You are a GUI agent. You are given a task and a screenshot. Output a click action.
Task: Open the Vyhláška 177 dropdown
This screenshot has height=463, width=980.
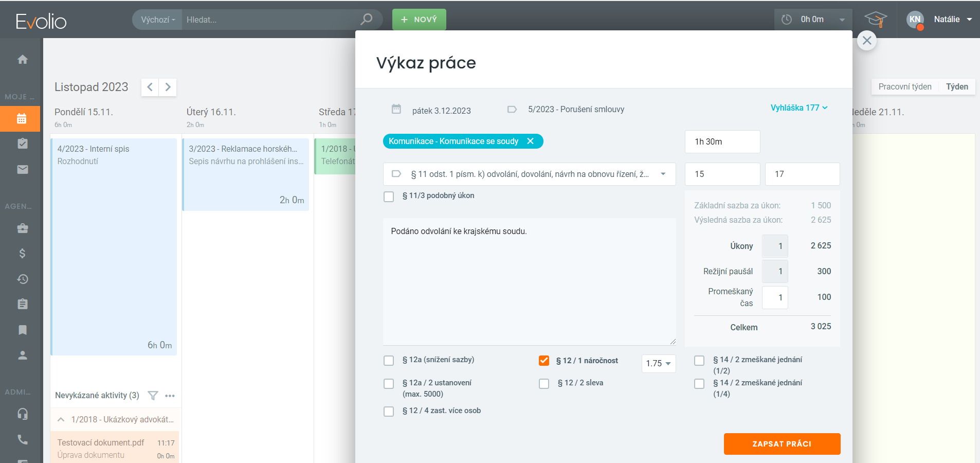point(798,108)
